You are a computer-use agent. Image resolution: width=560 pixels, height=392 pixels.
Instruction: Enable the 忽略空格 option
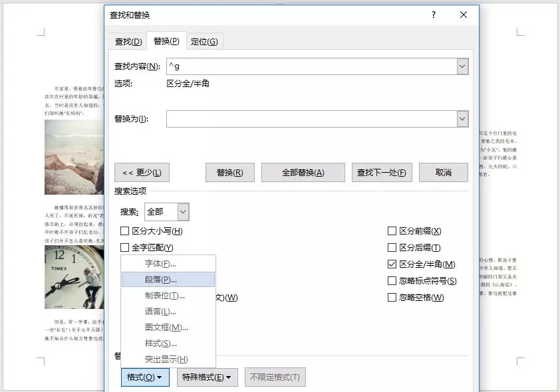(x=392, y=297)
